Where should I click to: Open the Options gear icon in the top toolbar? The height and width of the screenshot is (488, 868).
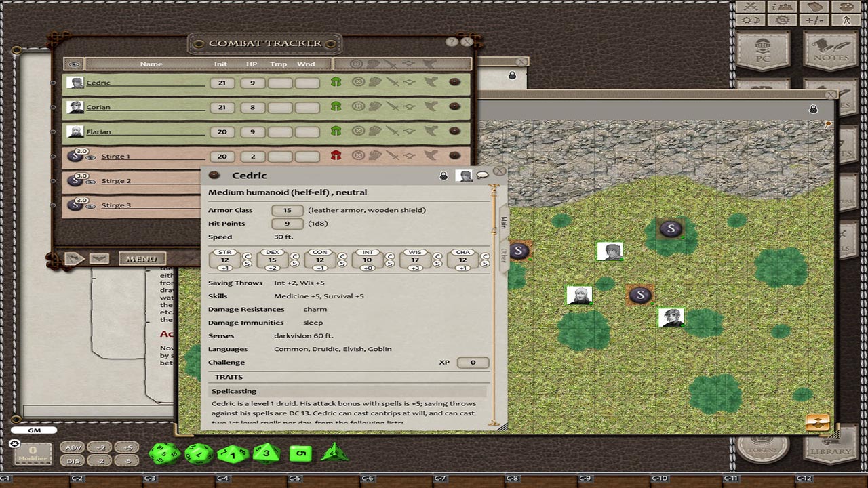point(781,20)
